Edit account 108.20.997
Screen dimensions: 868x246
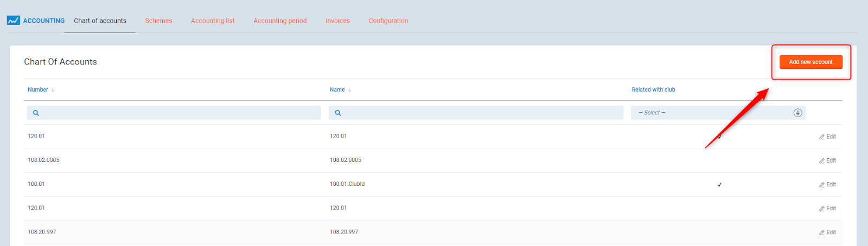[827, 232]
